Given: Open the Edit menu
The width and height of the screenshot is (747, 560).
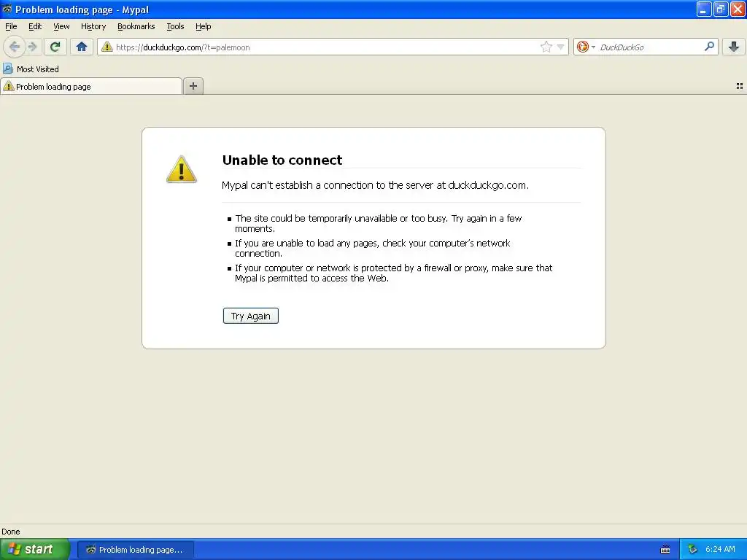Looking at the screenshot, I should point(35,26).
